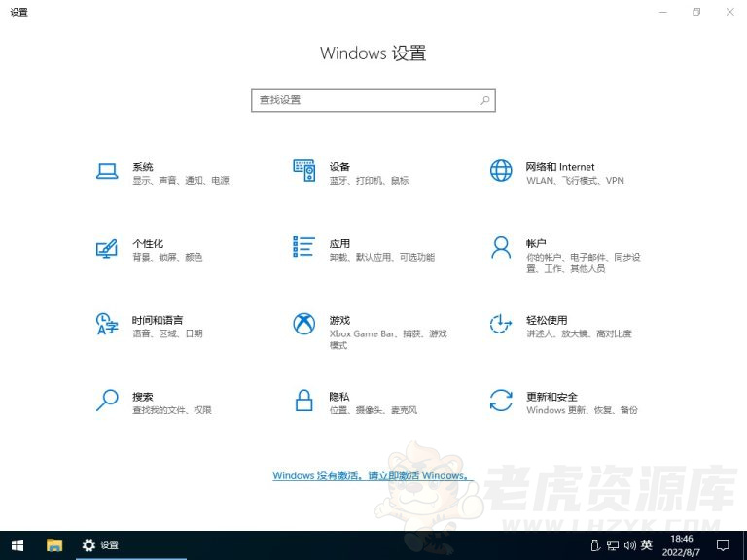Select the 帐户 category title
Image resolution: width=747 pixels, height=560 pixels.
tap(536, 243)
